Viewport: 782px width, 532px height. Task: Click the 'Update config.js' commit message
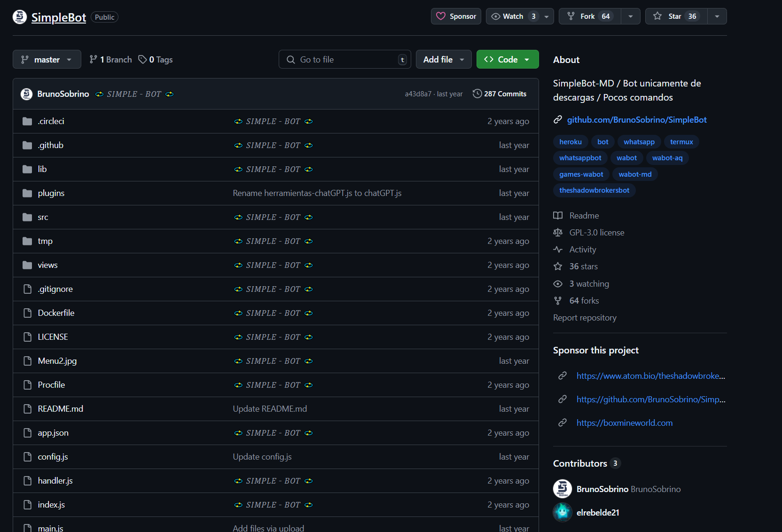[262, 457]
